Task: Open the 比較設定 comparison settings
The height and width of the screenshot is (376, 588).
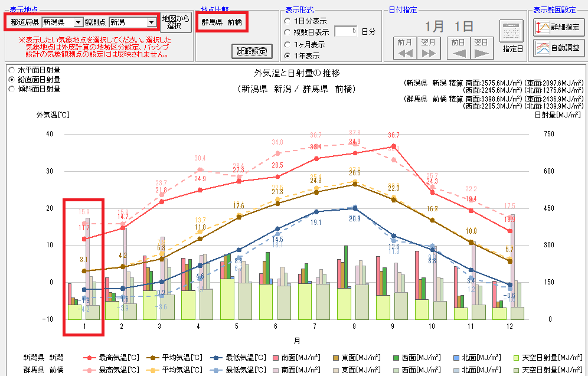Action: [x=252, y=51]
